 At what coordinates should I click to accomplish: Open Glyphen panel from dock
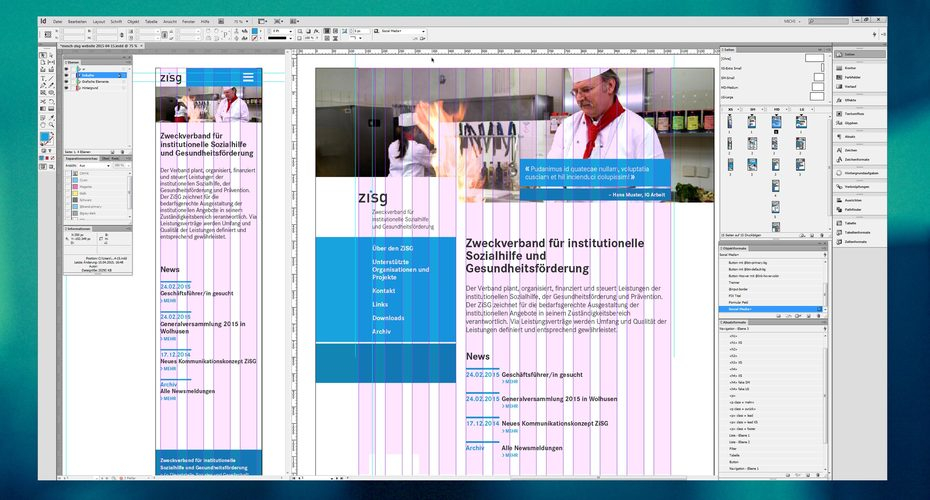click(859, 123)
